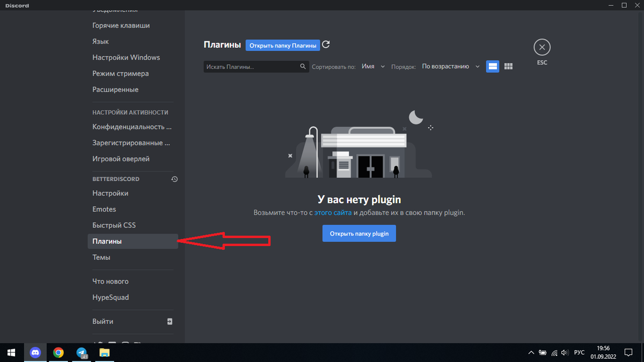Open Telegram from the taskbar
644x362 pixels.
click(82, 352)
